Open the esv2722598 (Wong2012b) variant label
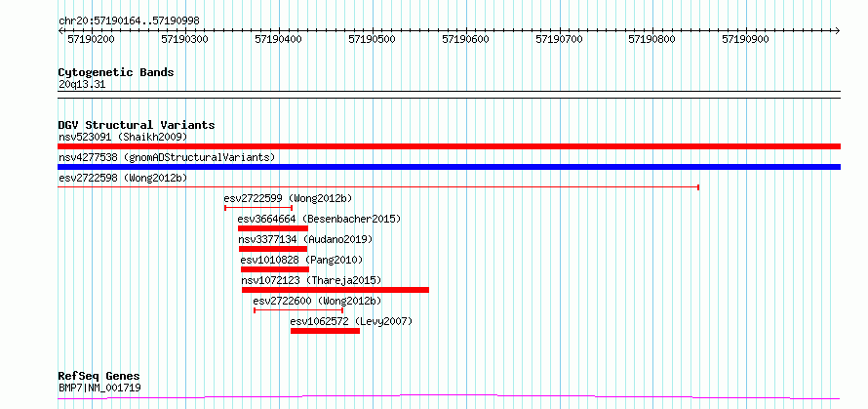Viewport: 868px width, 409px height. 123,178
